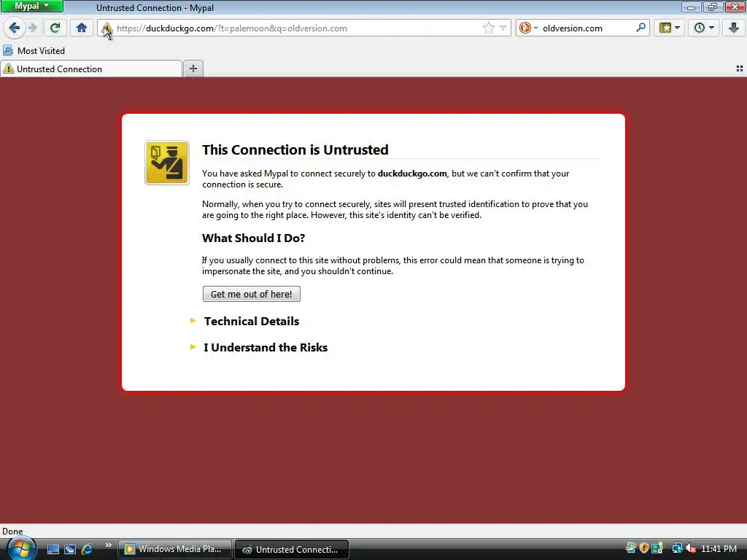Click the Untrusted Connection taskbar button

(x=292, y=549)
